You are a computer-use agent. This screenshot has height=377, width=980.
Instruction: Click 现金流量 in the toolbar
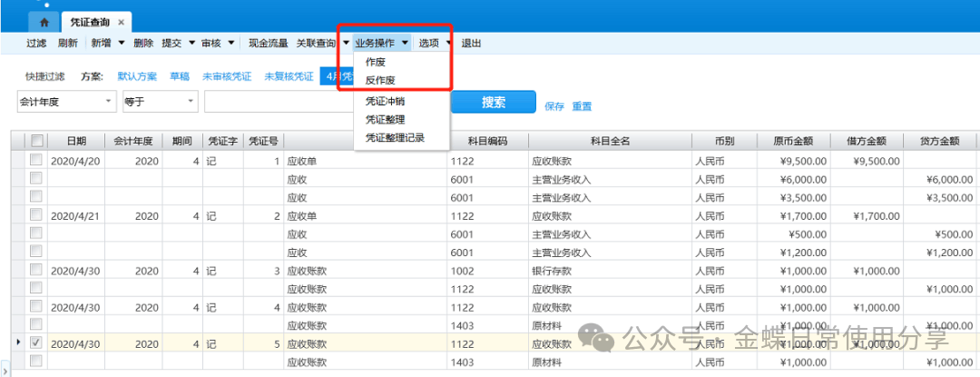coord(268,43)
